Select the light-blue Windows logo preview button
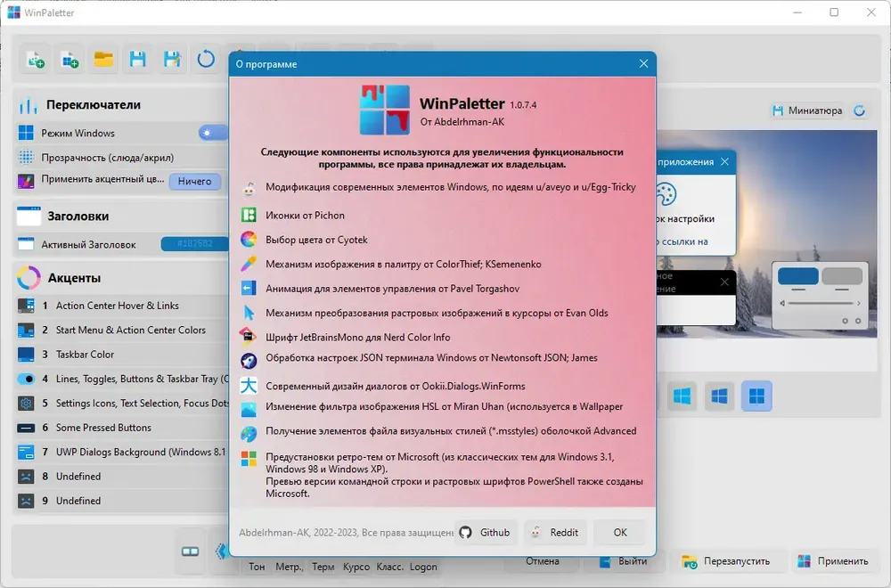Viewport: 891px width, 588px height. click(682, 396)
